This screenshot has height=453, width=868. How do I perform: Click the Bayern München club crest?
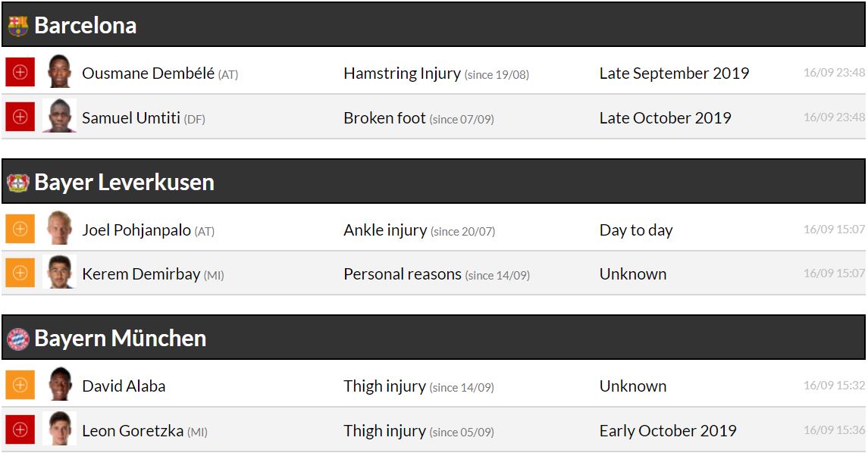pos(18,339)
